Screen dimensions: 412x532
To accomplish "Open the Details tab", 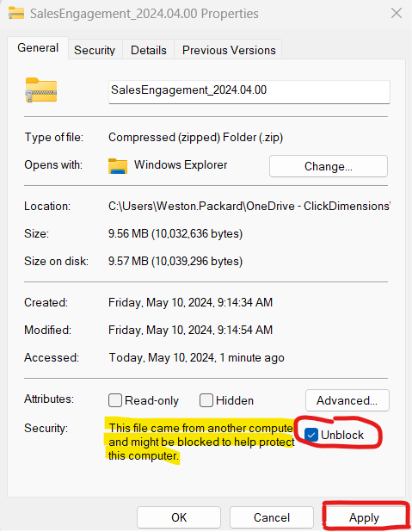I will [x=149, y=50].
